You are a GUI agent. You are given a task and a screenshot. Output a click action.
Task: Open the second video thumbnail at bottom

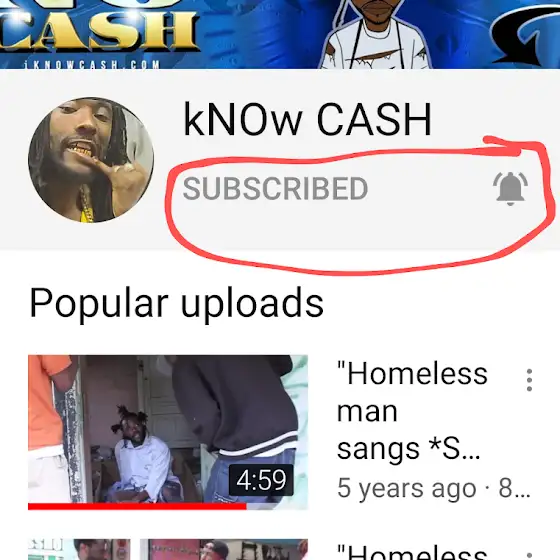coord(168,549)
